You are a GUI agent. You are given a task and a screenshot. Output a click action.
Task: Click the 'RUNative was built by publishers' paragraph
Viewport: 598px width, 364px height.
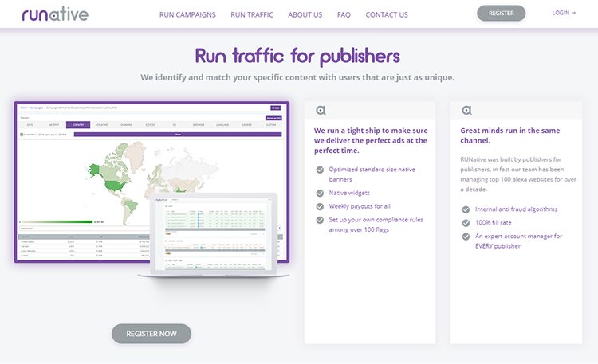coord(518,174)
